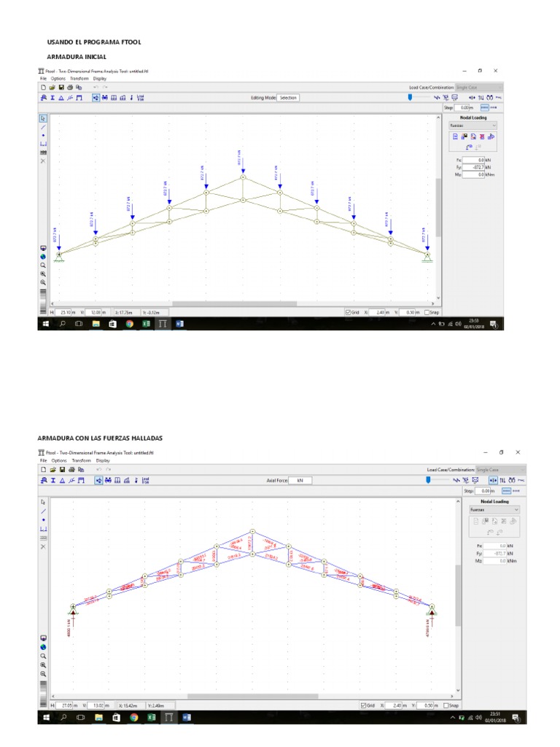Click Save icon in Armadura Inicial window

(61, 88)
